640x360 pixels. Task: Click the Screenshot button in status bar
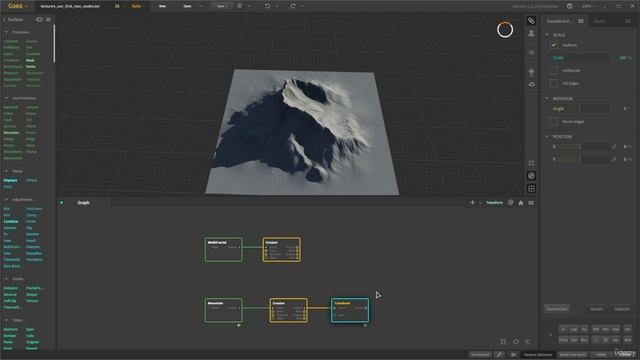pos(480,355)
